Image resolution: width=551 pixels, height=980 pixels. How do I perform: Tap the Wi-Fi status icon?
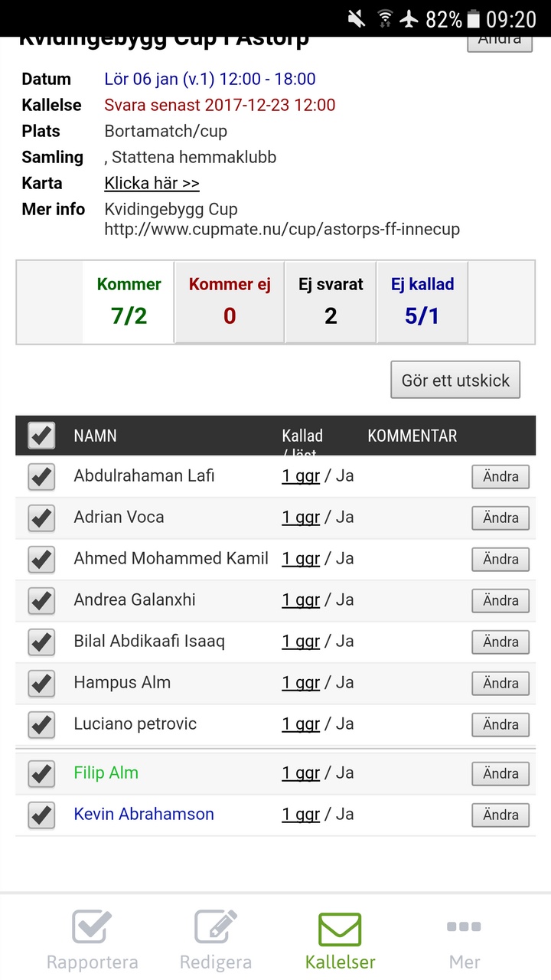click(x=384, y=18)
